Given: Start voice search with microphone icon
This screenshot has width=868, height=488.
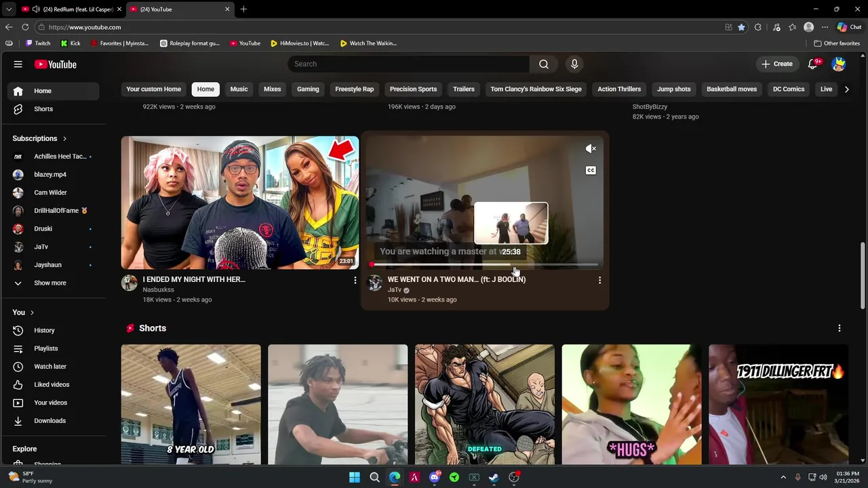Looking at the screenshot, I should (574, 64).
